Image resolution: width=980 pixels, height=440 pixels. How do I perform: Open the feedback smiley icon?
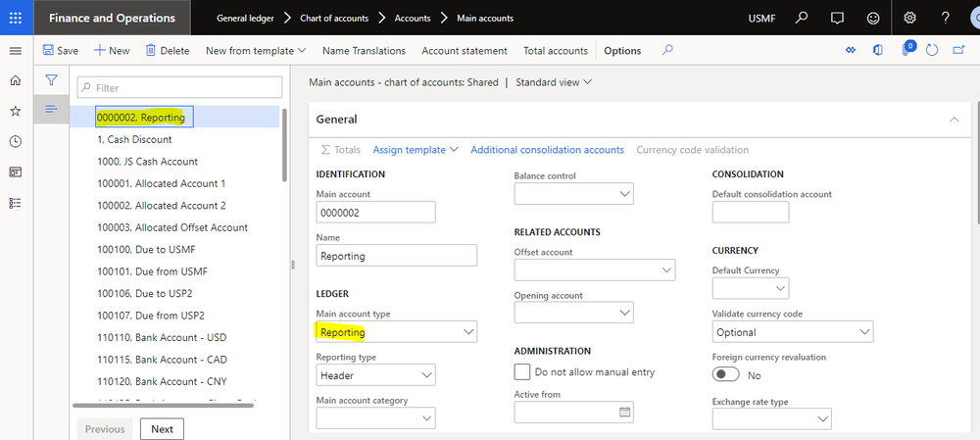pyautogui.click(x=872, y=18)
